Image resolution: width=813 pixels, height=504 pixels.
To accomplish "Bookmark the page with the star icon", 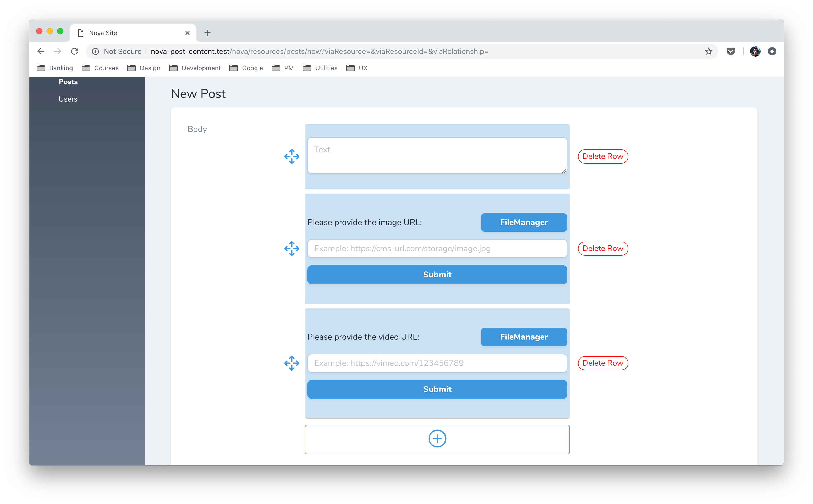I will point(708,51).
